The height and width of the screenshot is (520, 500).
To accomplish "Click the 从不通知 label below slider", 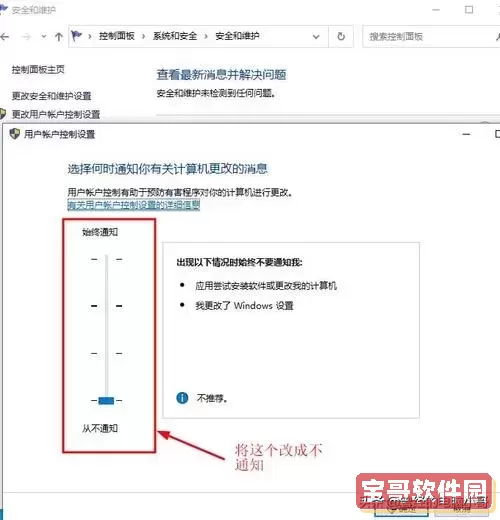I will tap(100, 428).
